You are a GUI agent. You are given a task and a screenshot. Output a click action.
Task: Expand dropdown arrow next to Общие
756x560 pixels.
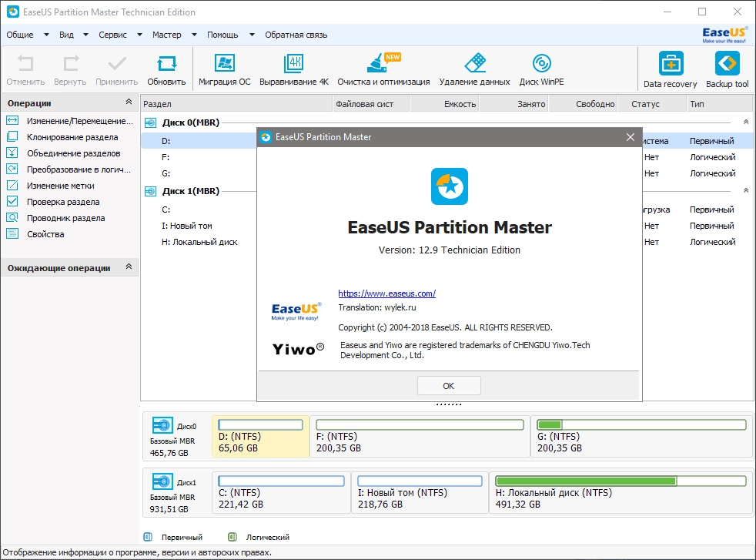(x=46, y=35)
